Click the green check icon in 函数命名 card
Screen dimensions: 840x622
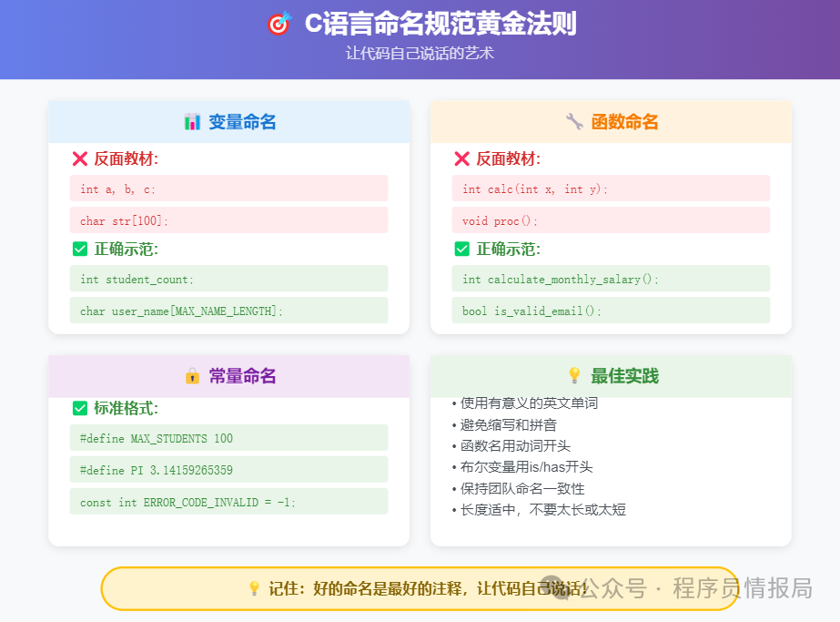coord(461,249)
